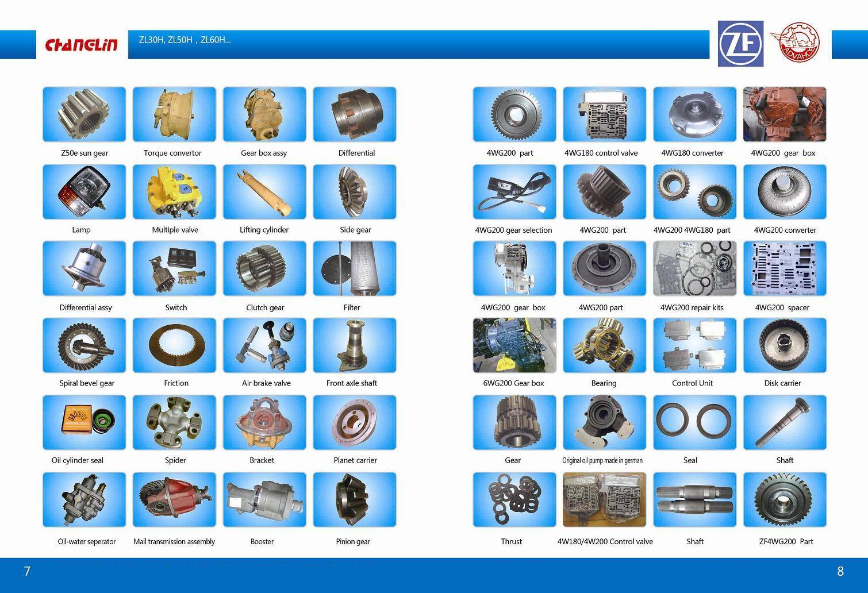
Task: Click the Planet carrier label text
Action: (x=355, y=460)
